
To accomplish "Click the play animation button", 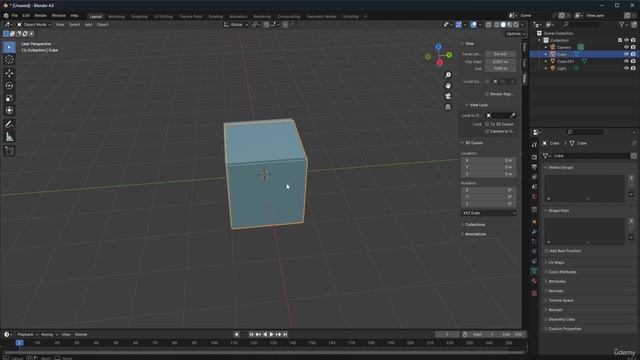I will click(271, 334).
